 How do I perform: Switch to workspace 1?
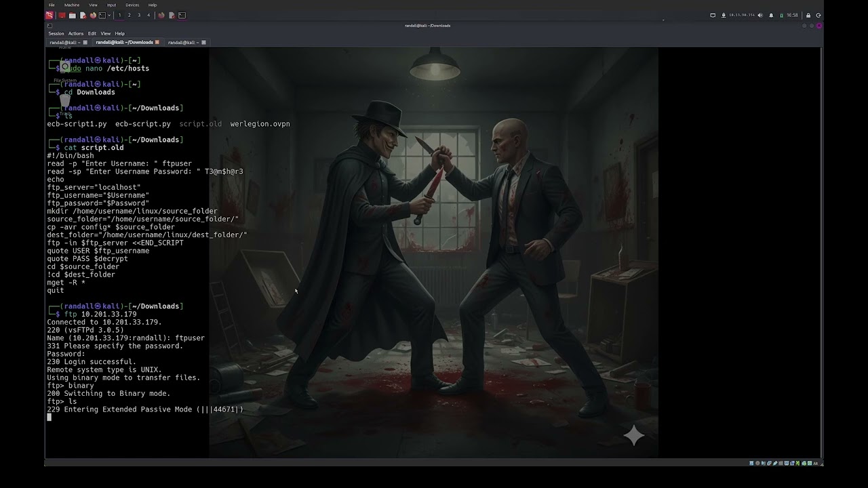120,15
